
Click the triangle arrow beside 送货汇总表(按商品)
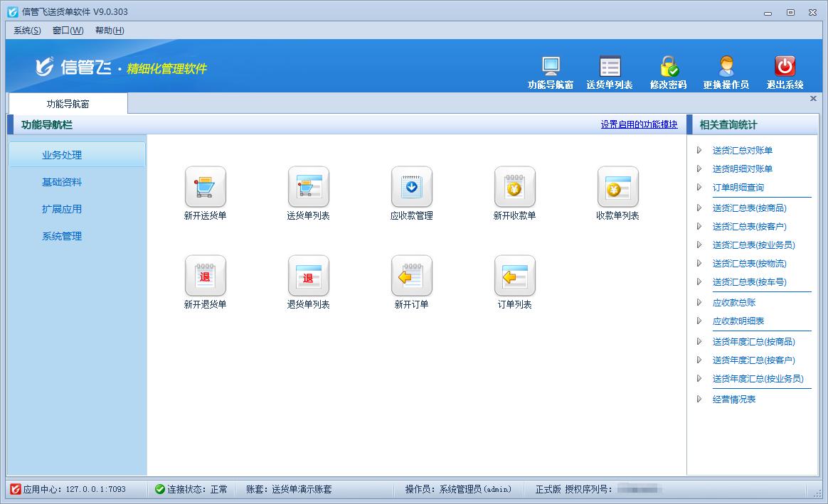(699, 208)
